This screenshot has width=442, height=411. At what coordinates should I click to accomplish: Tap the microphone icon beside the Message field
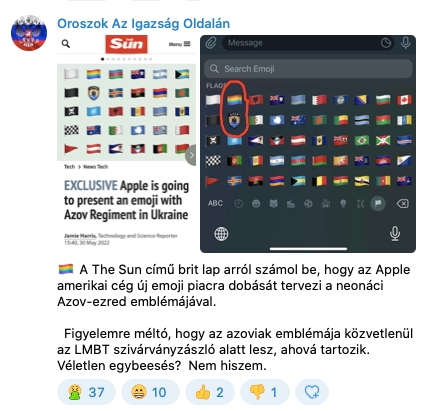tap(406, 43)
